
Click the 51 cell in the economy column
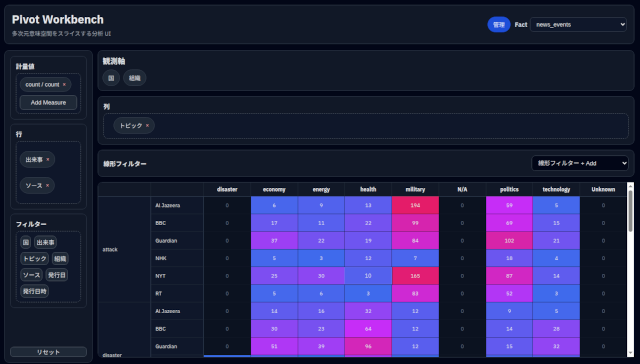point(274,346)
